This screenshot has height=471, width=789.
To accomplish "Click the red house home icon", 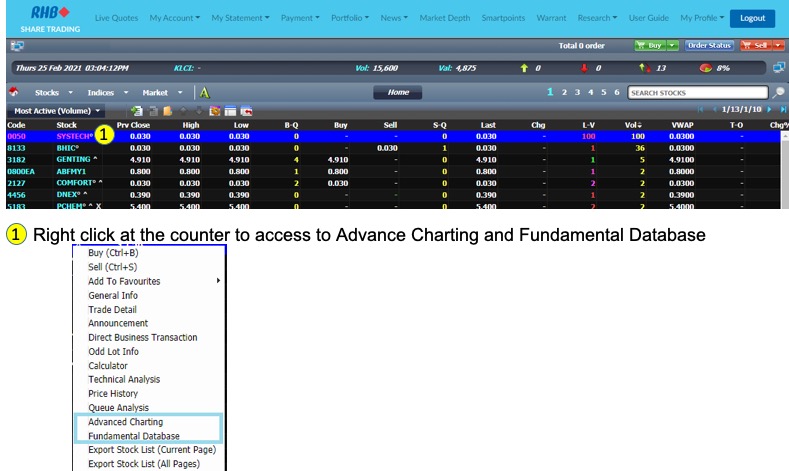I will tap(14, 92).
